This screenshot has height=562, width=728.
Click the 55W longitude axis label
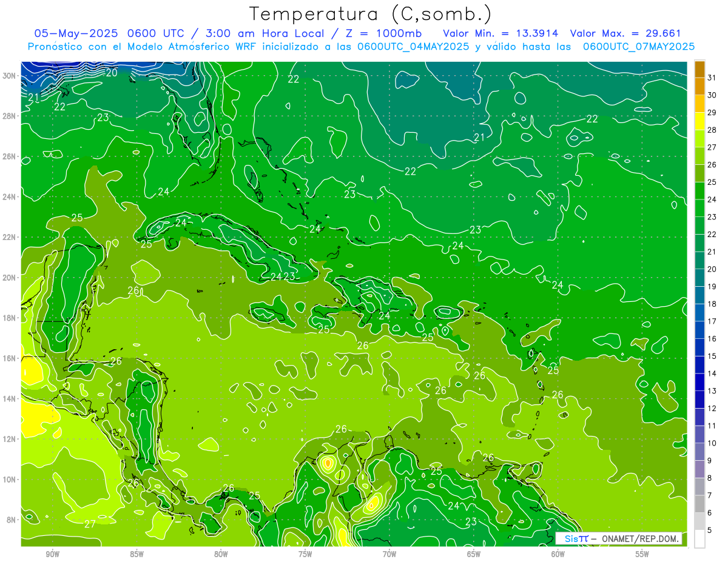(642, 554)
